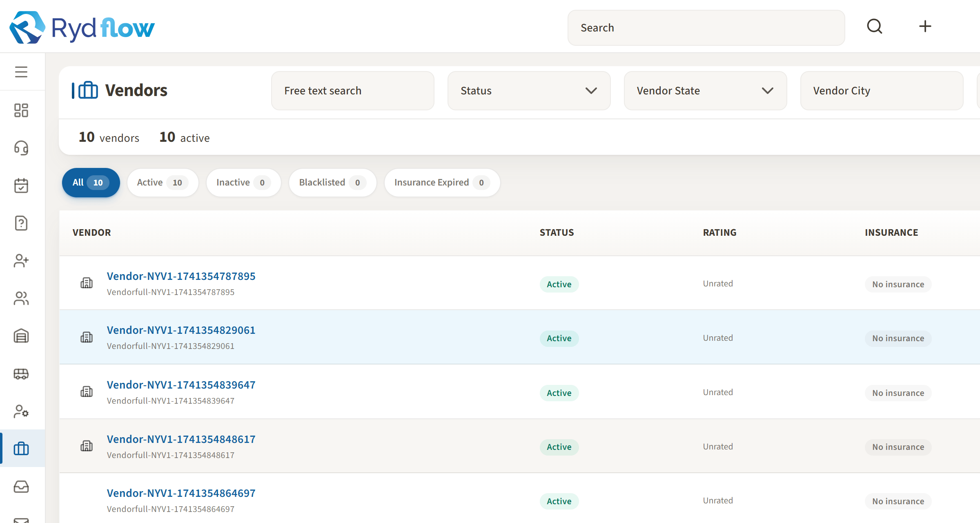Open the user settings icon in sidebar
The height and width of the screenshot is (523, 980).
coord(21,411)
